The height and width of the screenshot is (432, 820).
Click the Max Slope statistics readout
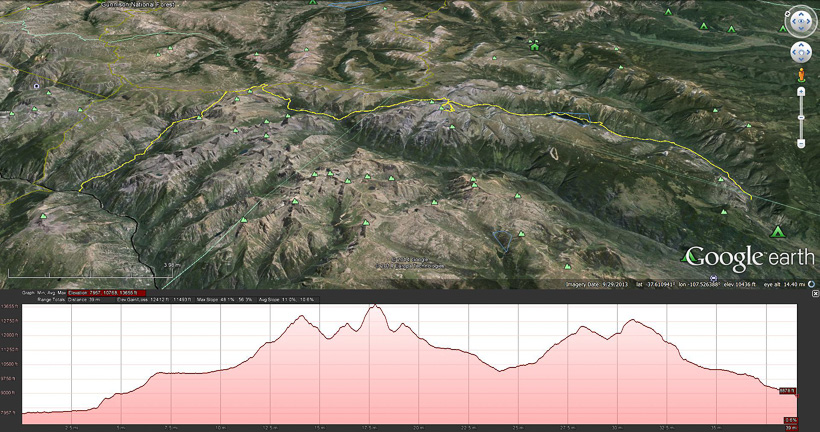pyautogui.click(x=240, y=300)
